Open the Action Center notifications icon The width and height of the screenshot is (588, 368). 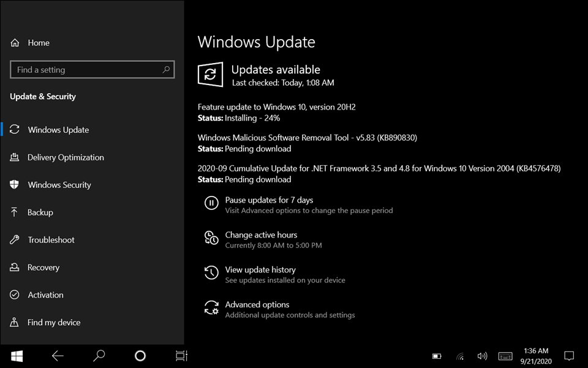[569, 356]
